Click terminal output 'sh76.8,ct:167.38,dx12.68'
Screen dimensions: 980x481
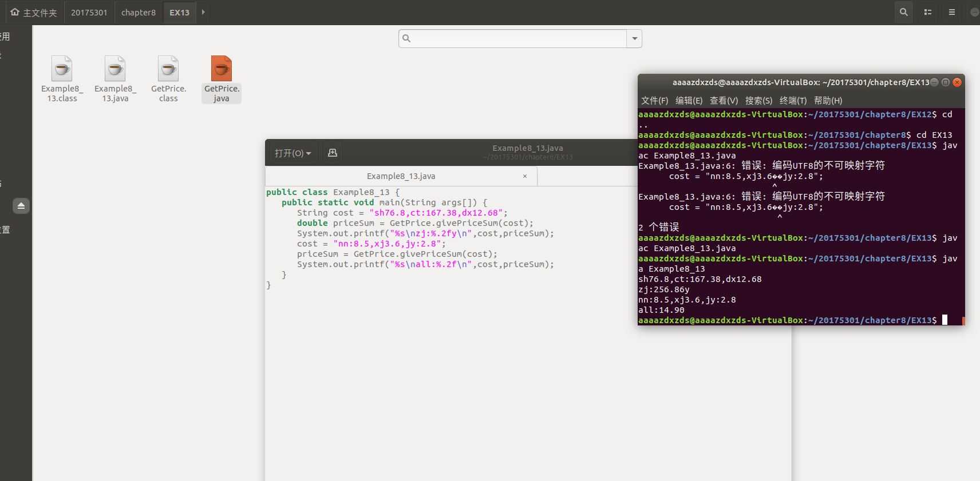pos(700,279)
